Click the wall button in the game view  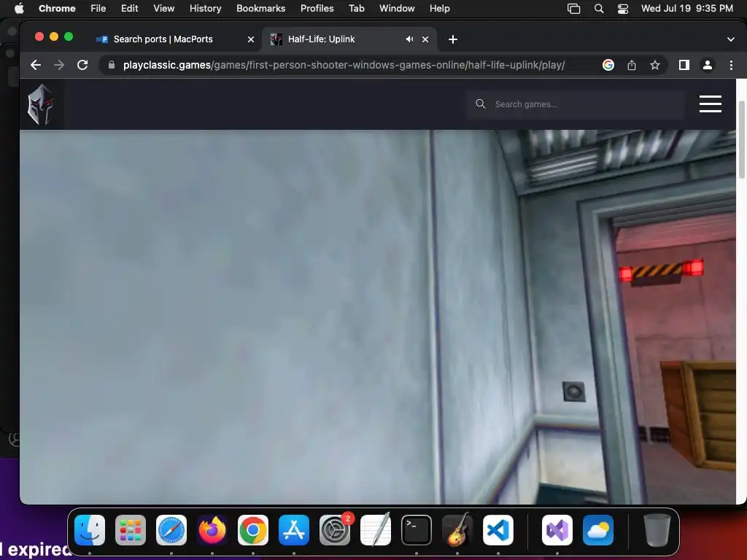click(x=573, y=392)
